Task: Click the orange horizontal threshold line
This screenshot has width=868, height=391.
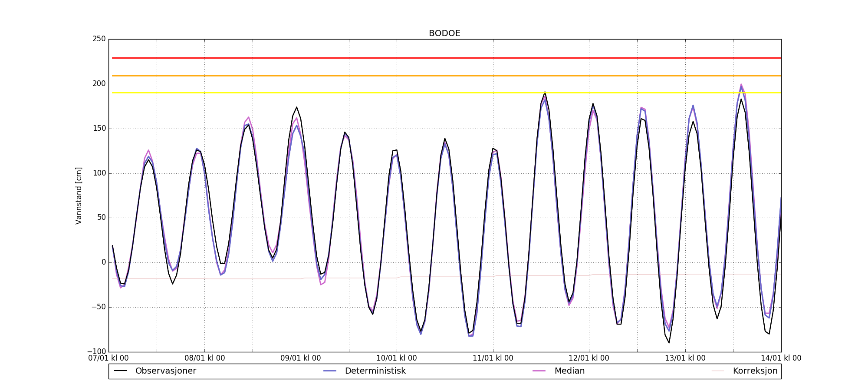Action: [x=447, y=76]
